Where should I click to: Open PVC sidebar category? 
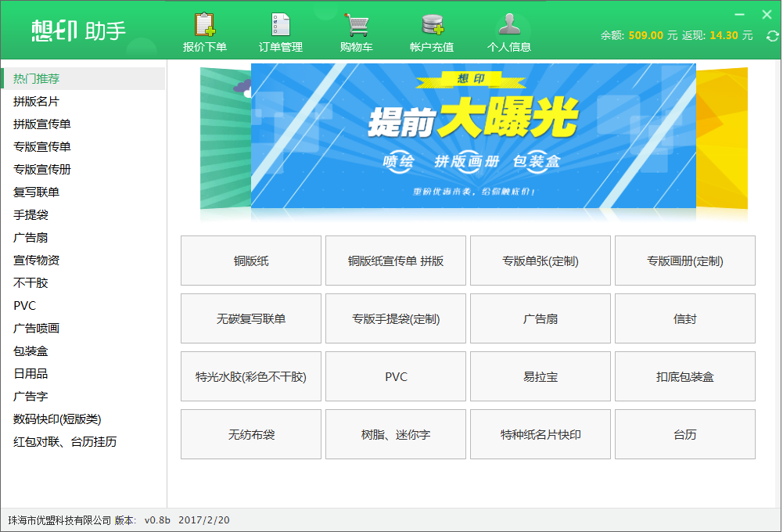[x=84, y=306]
